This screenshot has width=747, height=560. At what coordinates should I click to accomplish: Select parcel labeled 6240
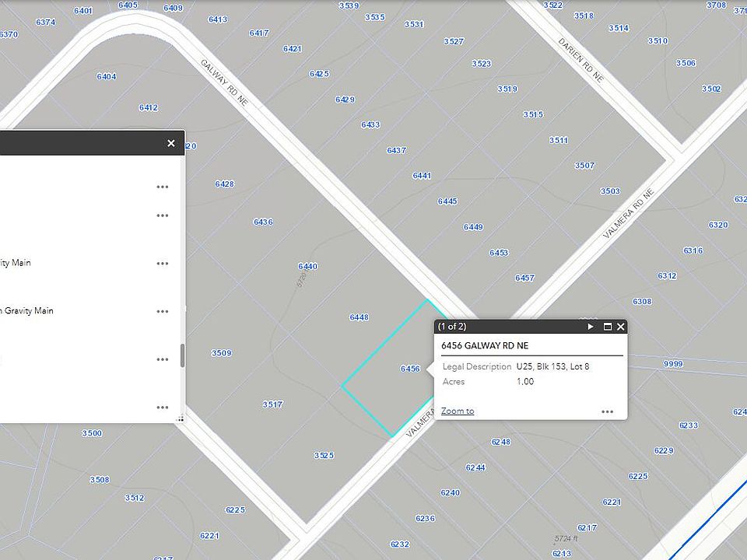(451, 492)
